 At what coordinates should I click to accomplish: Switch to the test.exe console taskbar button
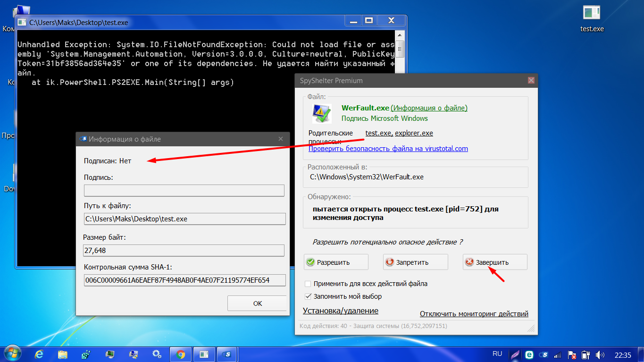(204, 354)
